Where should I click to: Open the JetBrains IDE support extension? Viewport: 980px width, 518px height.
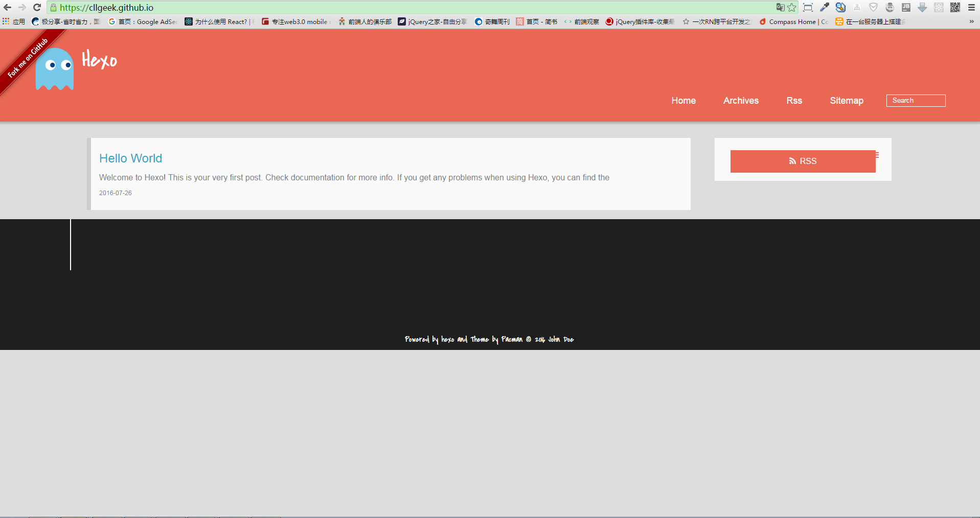[906, 8]
